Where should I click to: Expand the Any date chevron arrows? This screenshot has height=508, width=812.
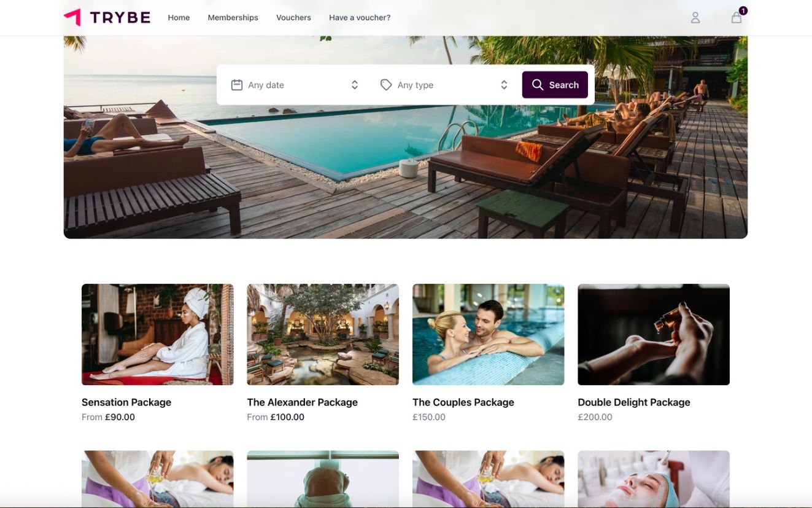pos(355,85)
